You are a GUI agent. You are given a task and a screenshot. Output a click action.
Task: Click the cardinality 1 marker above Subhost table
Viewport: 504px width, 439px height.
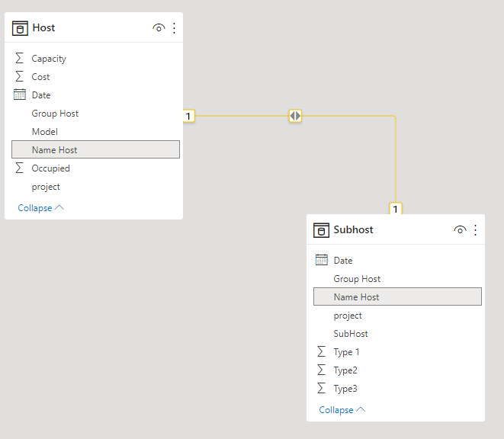(396, 209)
